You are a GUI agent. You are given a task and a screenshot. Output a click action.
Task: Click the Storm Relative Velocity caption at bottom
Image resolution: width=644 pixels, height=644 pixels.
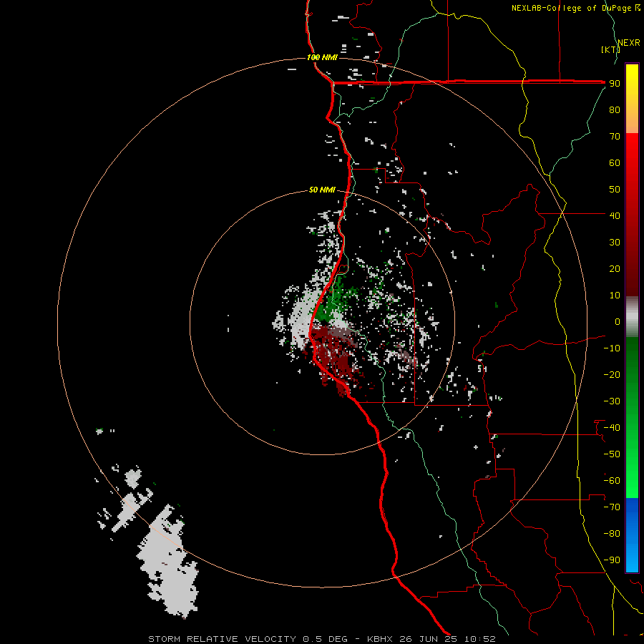coord(322,639)
